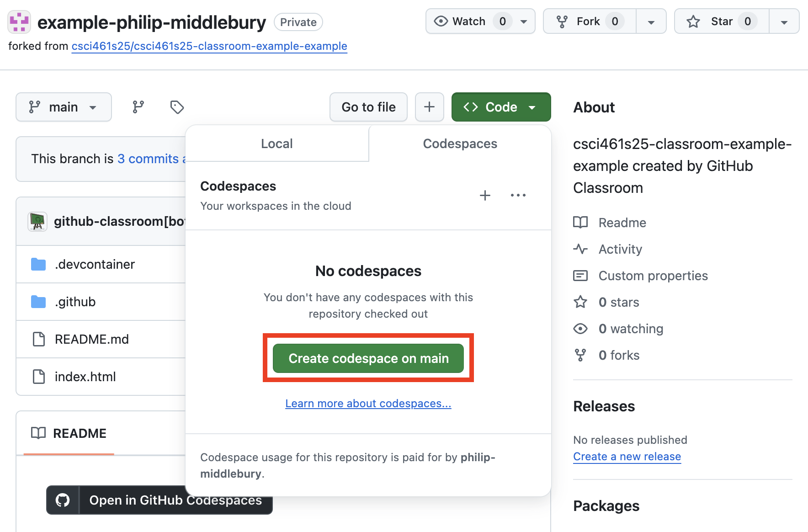Open the forked-from repository link
This screenshot has height=532, width=808.
pyautogui.click(x=209, y=46)
